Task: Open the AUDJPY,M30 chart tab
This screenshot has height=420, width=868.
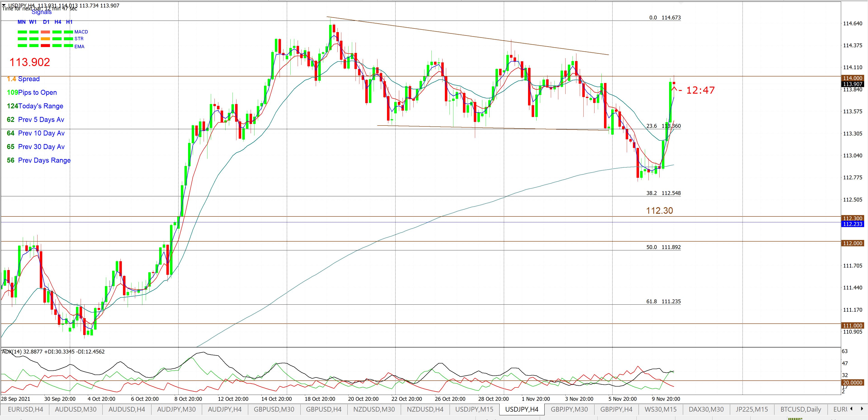Action: [177, 409]
